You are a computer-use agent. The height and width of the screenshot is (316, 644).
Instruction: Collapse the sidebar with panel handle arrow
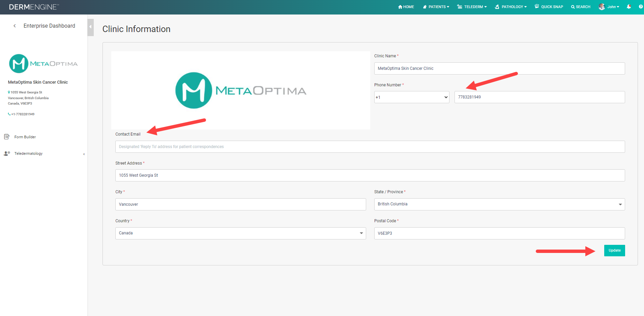pyautogui.click(x=90, y=27)
